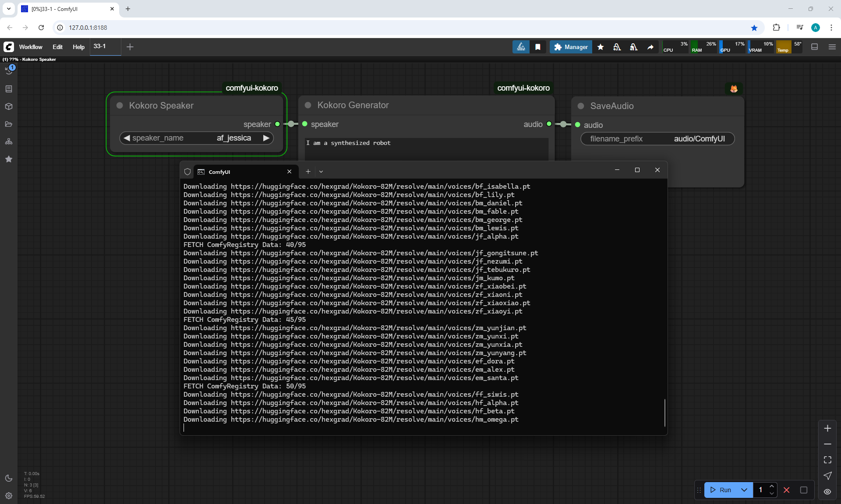The width and height of the screenshot is (841, 504).
Task: Expand the Run button dropdown arrow
Action: tap(744, 490)
